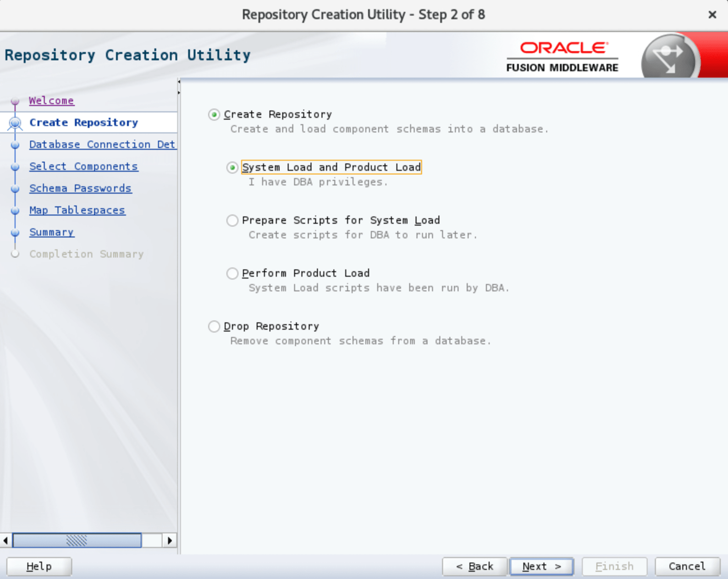Image resolution: width=728 pixels, height=579 pixels.
Task: Collapse the navigation pane using splitter arrow
Action: [179, 82]
